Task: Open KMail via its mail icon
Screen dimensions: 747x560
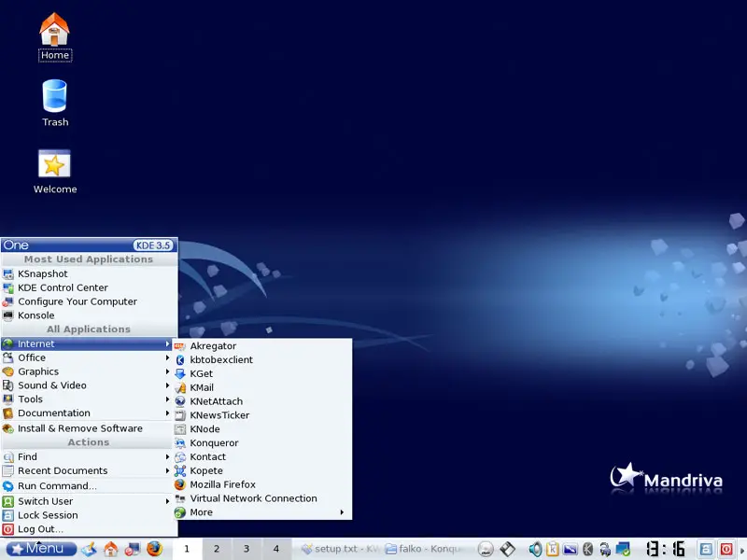Action: (179, 387)
